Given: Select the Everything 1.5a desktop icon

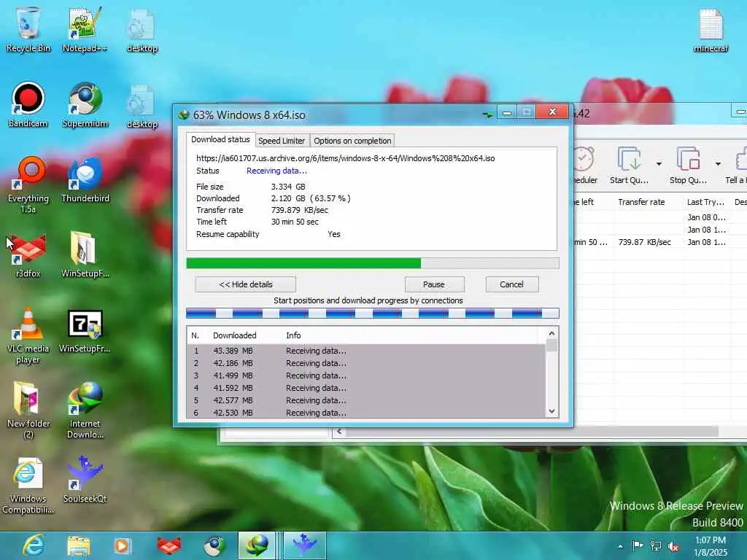Looking at the screenshot, I should 28,184.
